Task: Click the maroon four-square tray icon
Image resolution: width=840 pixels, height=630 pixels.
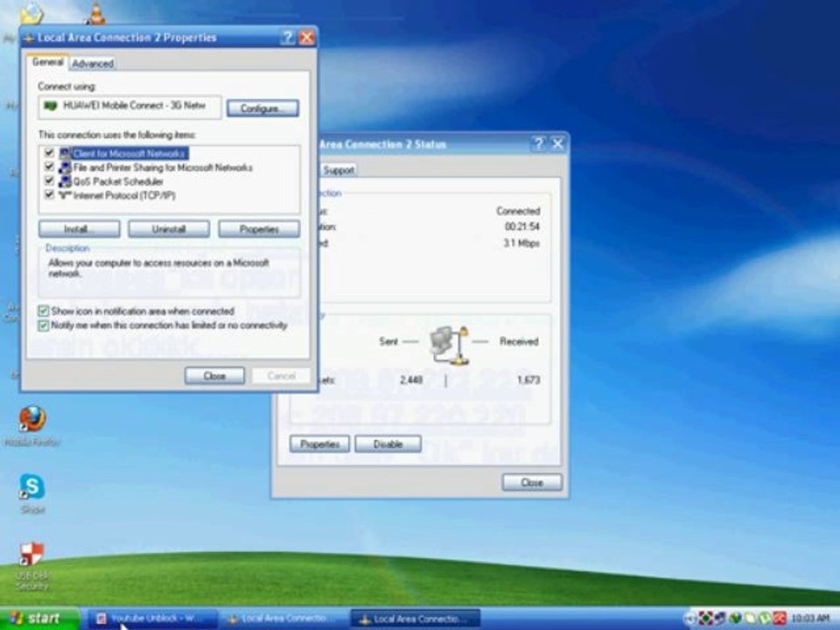Action: tap(706, 619)
